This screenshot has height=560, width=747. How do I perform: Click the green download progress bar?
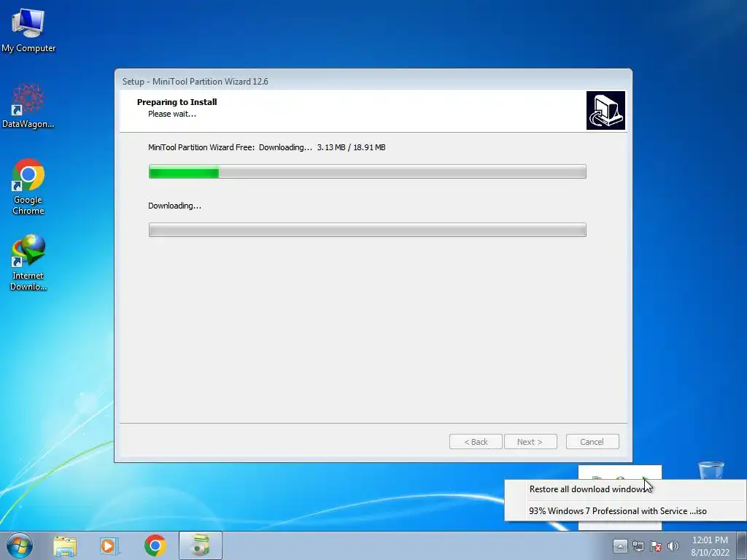click(x=368, y=171)
